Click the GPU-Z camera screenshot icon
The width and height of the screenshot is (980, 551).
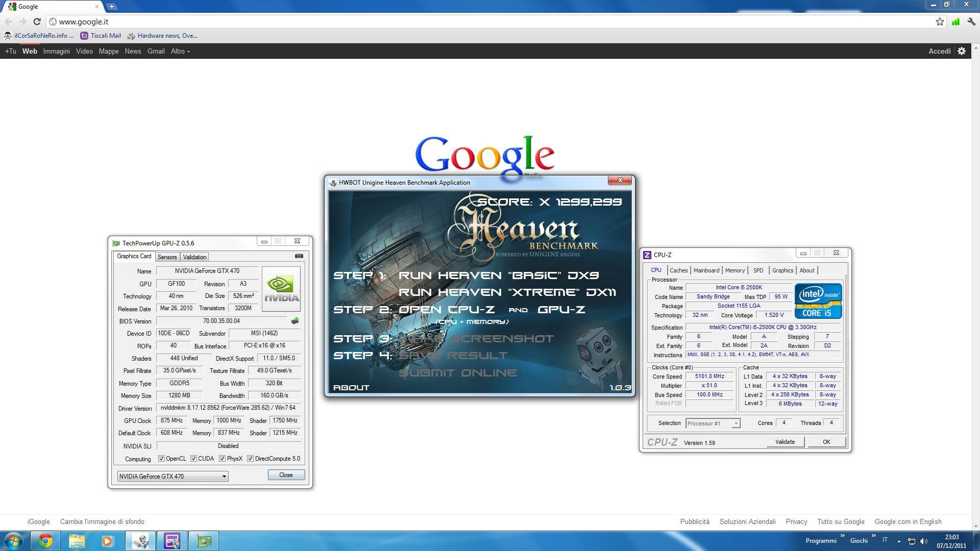point(299,256)
